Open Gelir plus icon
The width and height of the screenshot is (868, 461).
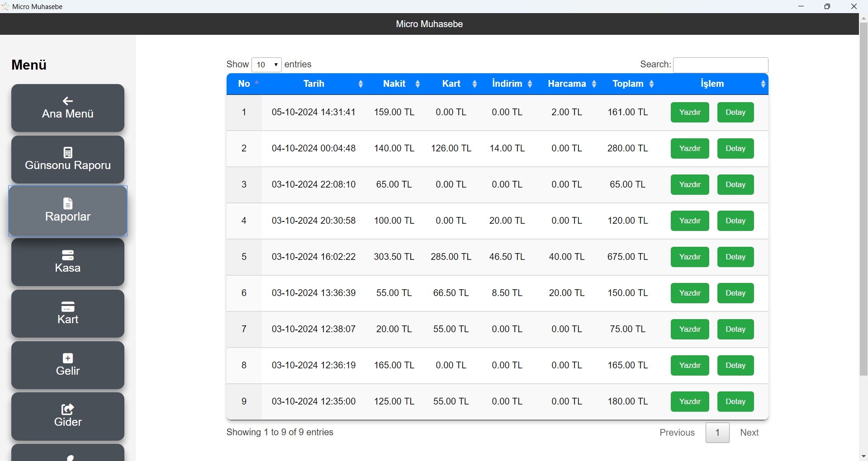coord(68,358)
